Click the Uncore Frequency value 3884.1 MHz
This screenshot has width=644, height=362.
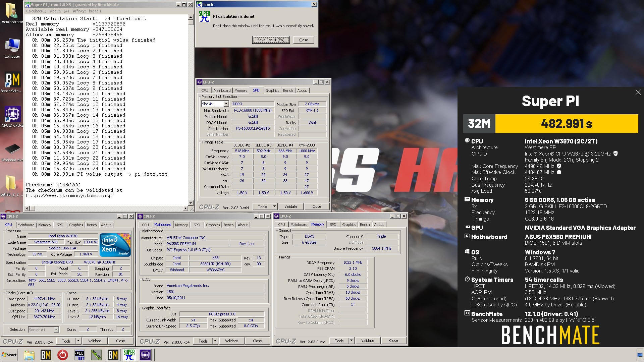point(382,248)
